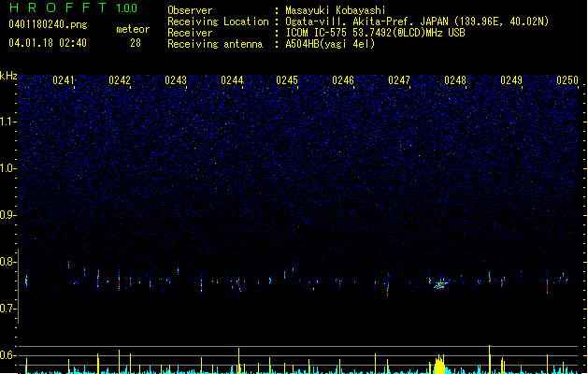Click the Receiver field label
The width and height of the screenshot is (588, 374).
pyautogui.click(x=190, y=33)
